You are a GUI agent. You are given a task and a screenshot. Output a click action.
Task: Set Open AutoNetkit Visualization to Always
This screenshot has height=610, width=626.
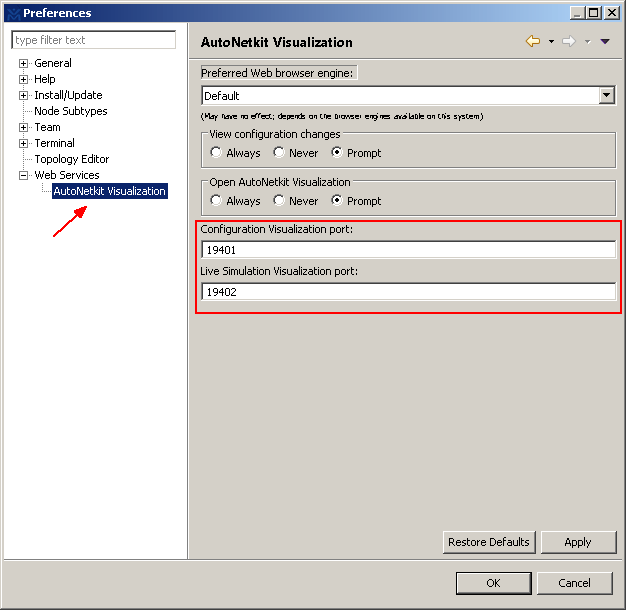[x=235, y=201]
